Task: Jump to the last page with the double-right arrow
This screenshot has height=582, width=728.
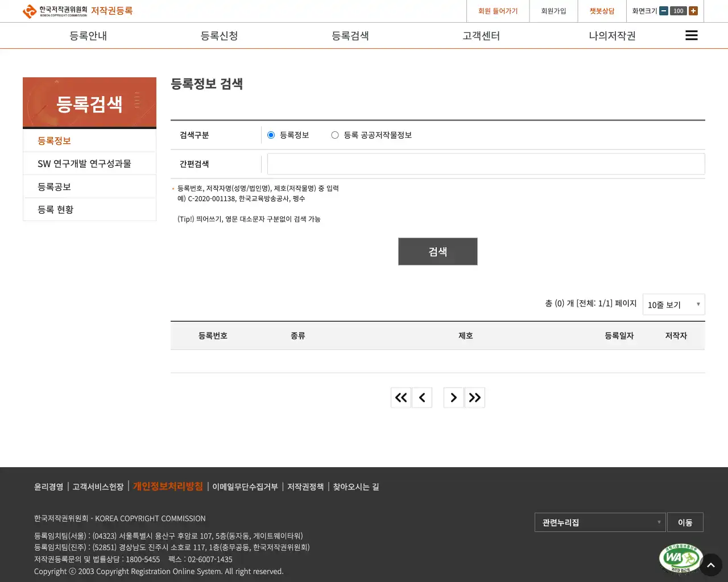Action: click(475, 397)
